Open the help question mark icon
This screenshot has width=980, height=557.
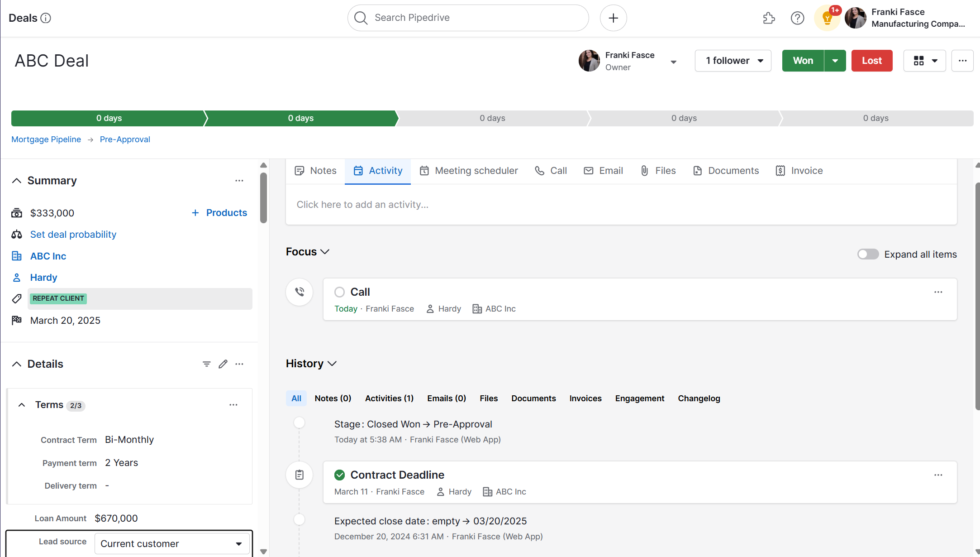click(797, 18)
